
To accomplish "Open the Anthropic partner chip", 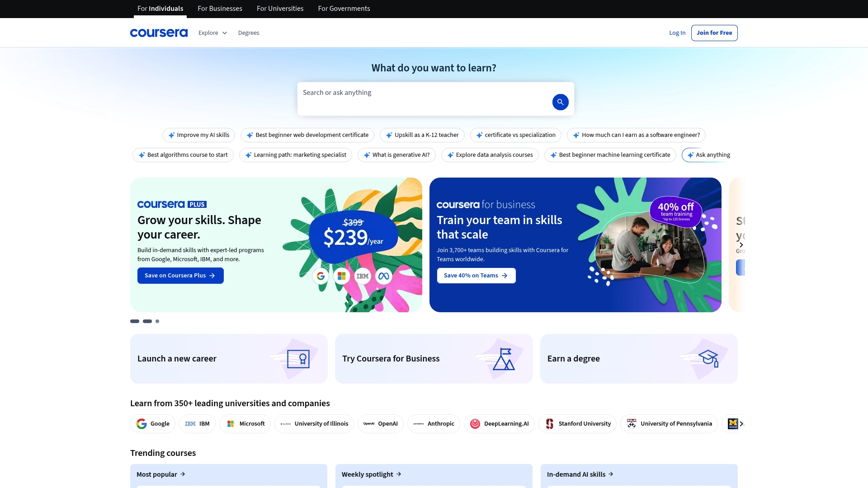I will [434, 424].
